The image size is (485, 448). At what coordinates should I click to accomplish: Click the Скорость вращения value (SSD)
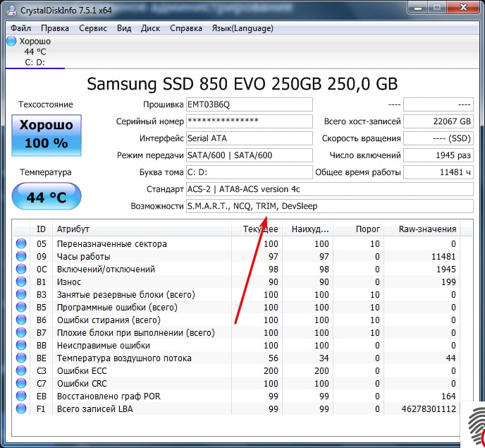(x=438, y=138)
